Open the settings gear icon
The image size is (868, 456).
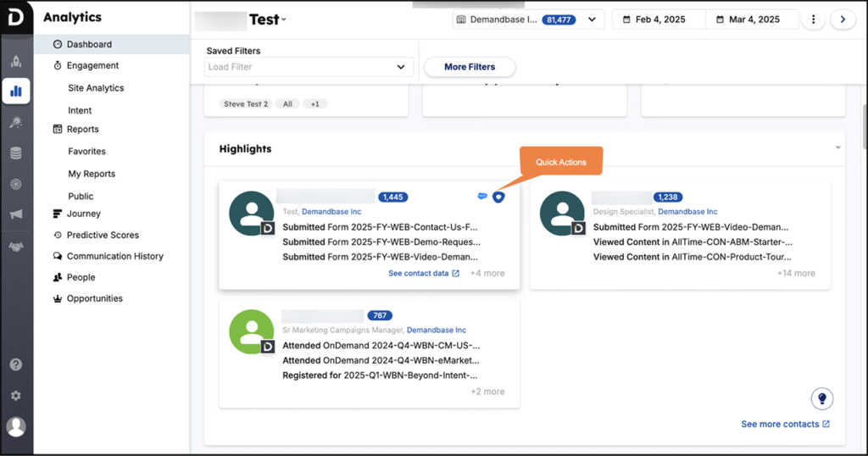[x=16, y=396]
